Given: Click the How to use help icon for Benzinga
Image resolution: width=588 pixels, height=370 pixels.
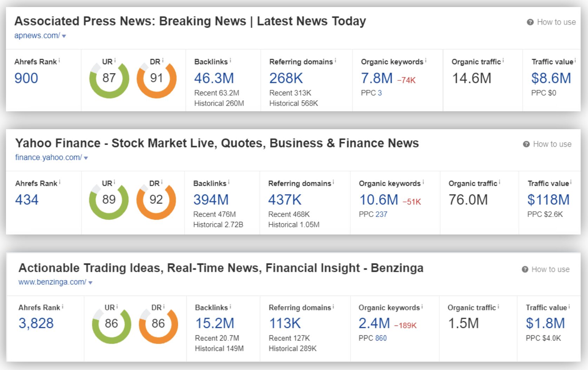Looking at the screenshot, I should point(525,269).
